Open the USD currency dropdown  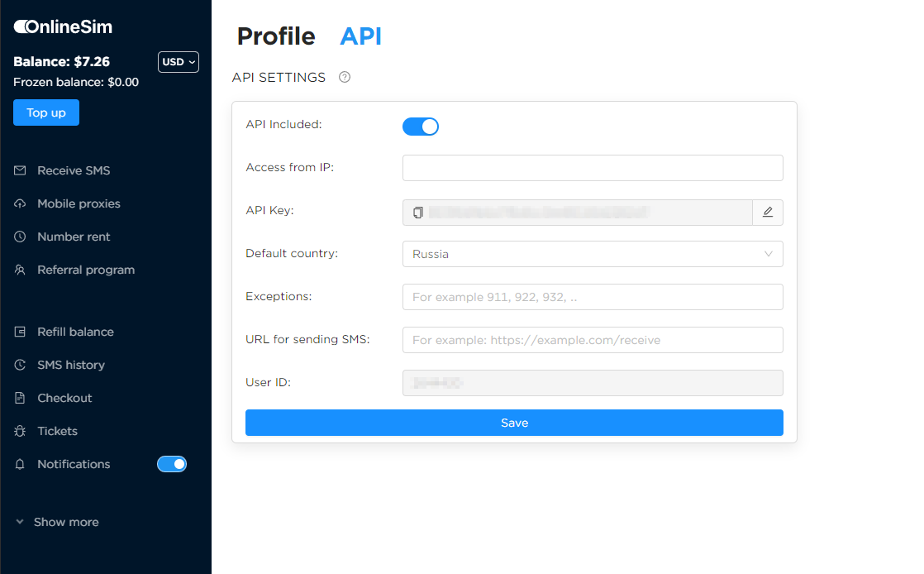click(x=178, y=61)
